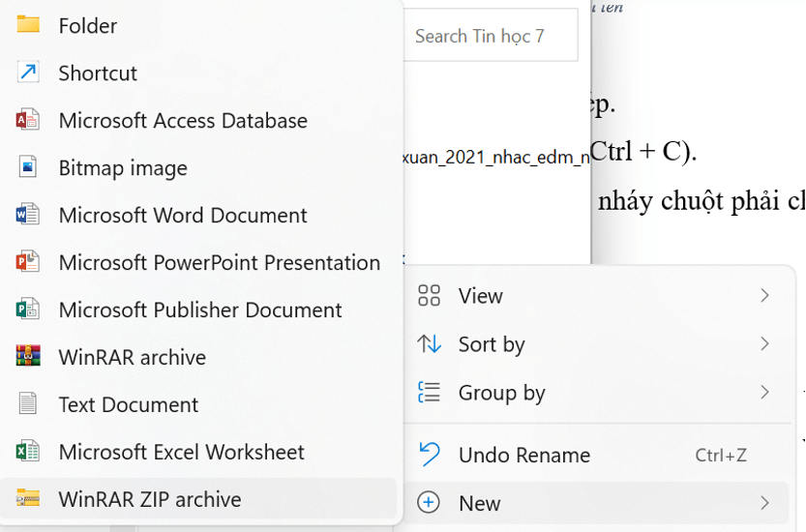Click the yellow Folder icon
The width and height of the screenshot is (806, 532).
(x=28, y=25)
